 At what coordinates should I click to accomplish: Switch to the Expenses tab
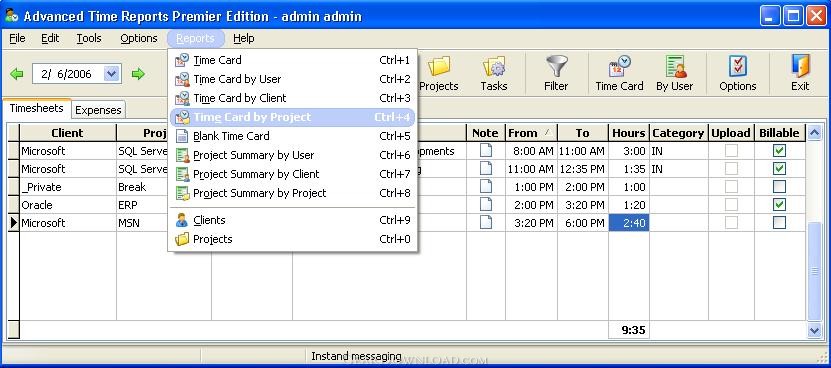click(x=98, y=110)
